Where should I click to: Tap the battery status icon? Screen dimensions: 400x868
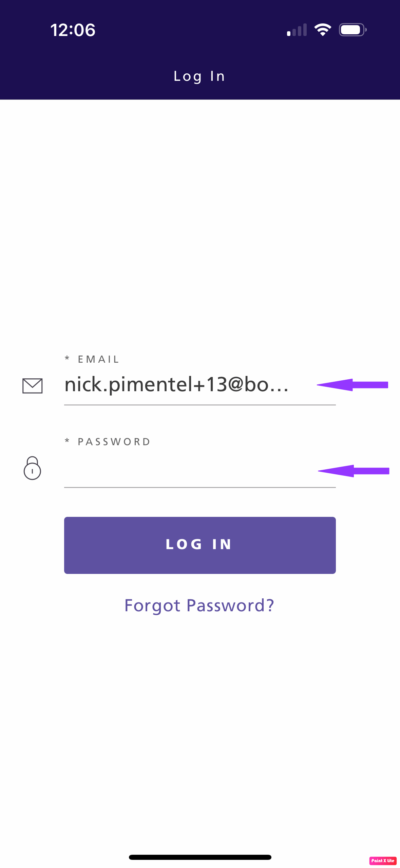tap(352, 30)
